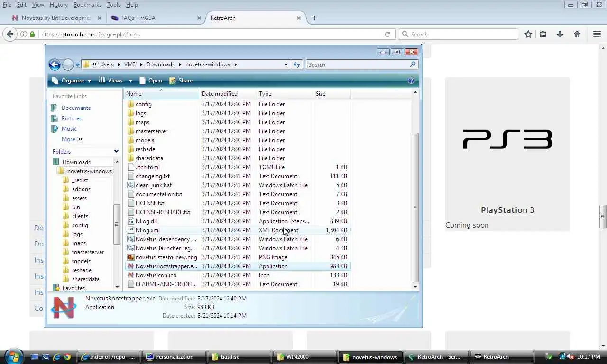Screen dimensions: 607x364
Task: Go to browser home page icon
Action: point(577,34)
